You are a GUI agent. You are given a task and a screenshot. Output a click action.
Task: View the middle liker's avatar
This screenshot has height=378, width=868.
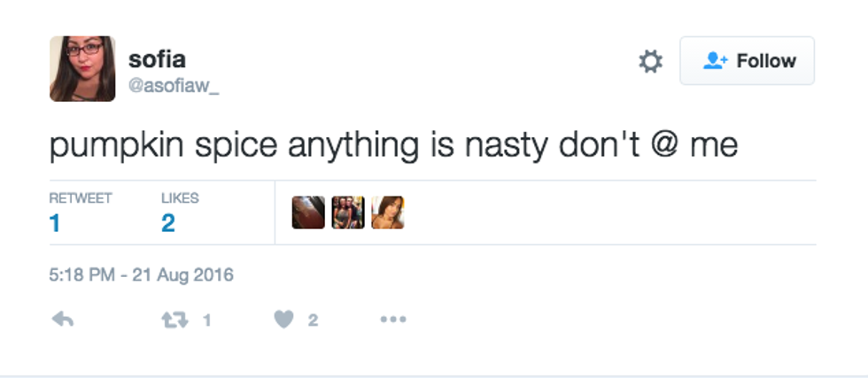348,212
